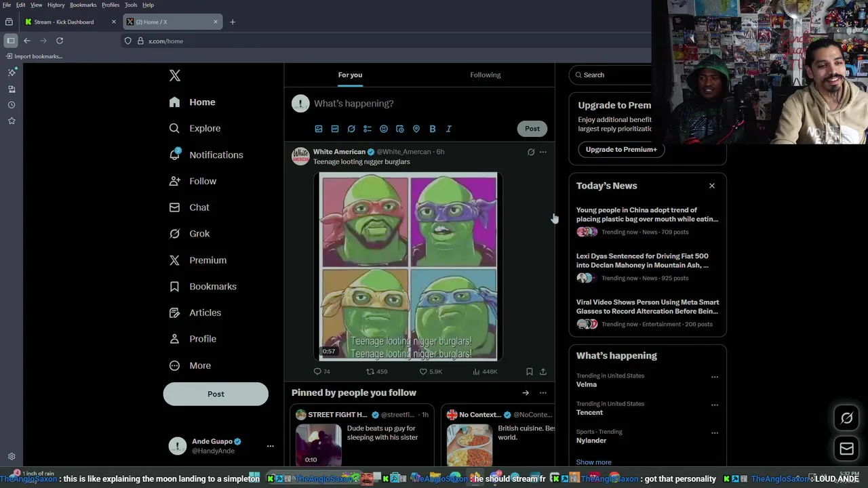This screenshot has width=868, height=488.
Task: Toggle bold text in composer
Action: coord(432,129)
